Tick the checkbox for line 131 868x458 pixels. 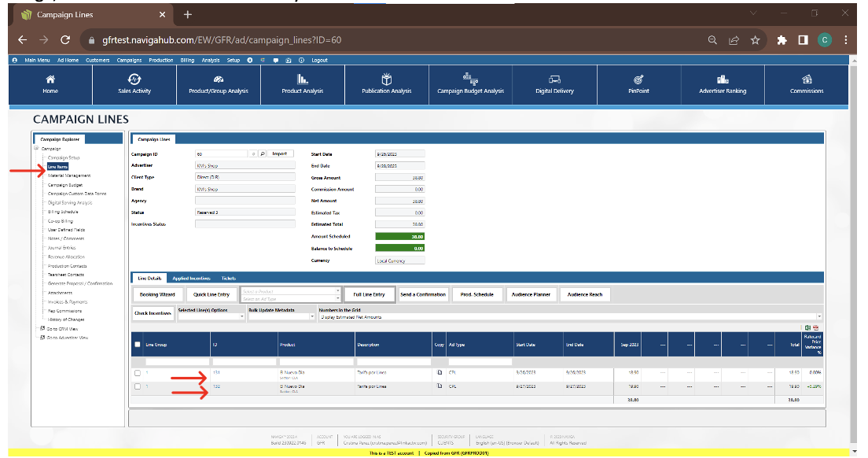click(x=138, y=373)
